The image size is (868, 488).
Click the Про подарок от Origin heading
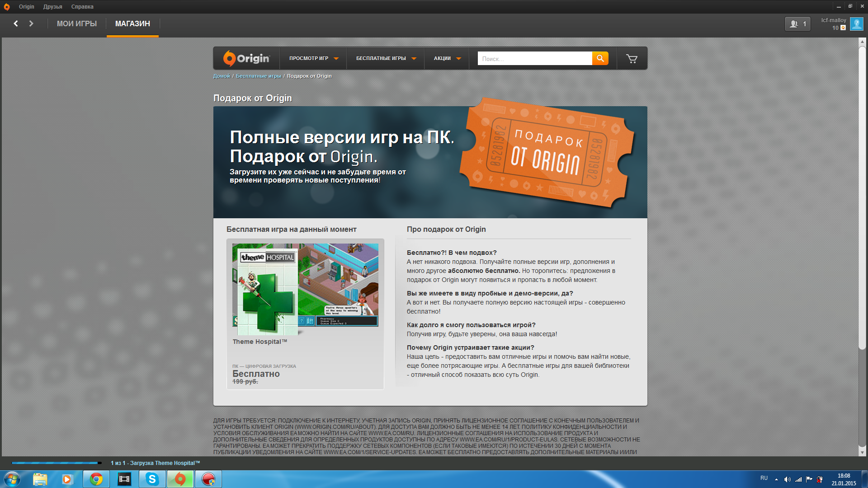pos(446,229)
